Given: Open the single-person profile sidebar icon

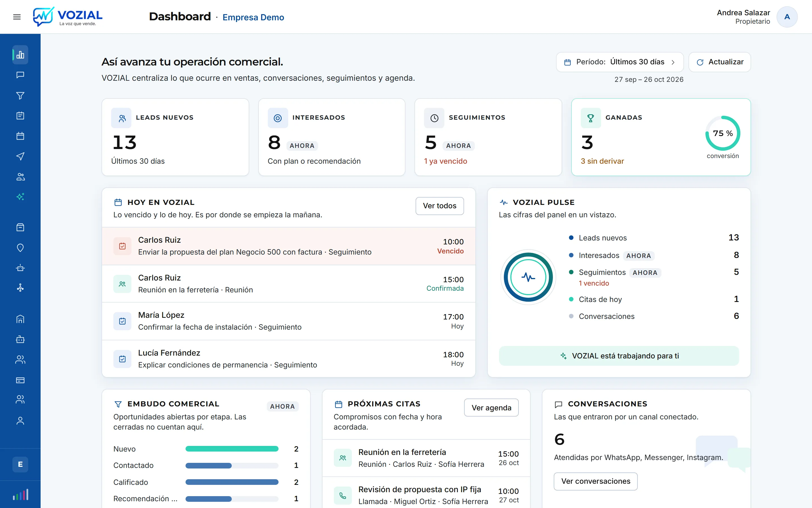Looking at the screenshot, I should coord(20,421).
